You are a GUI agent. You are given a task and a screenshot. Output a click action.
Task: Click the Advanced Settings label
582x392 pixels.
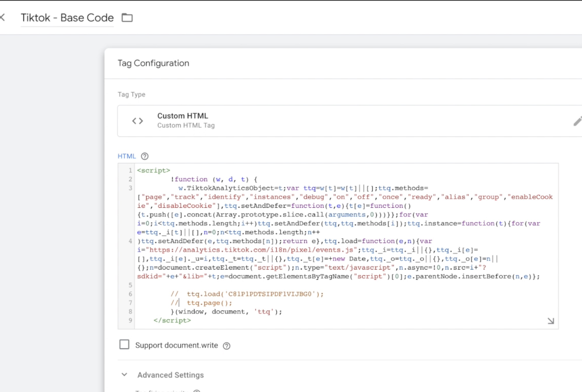[x=171, y=375]
